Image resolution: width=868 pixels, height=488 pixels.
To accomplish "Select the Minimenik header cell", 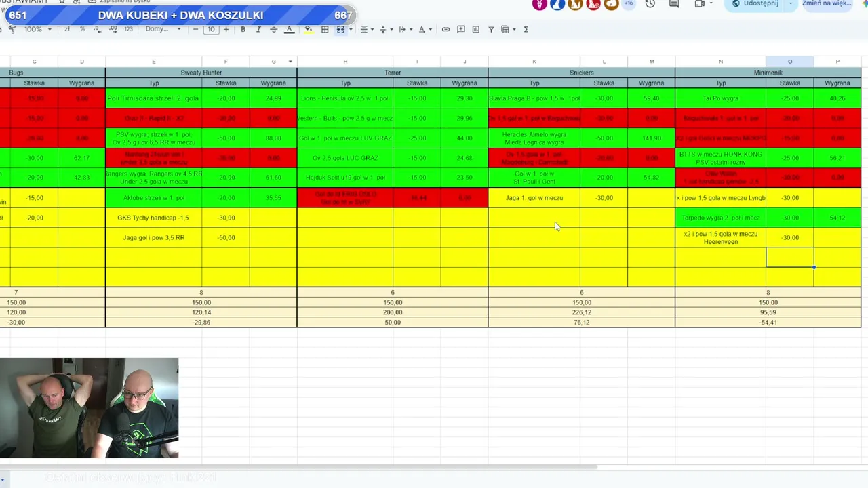I will coord(768,73).
